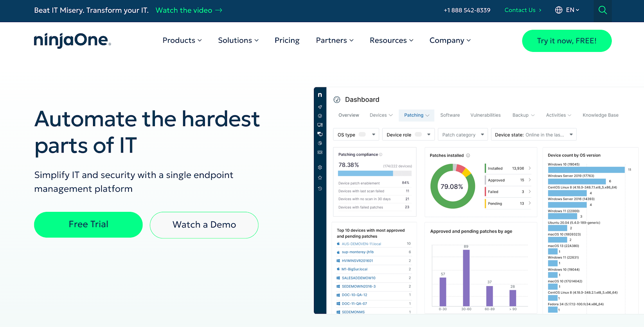This screenshot has width=644, height=327.
Task: Toggle the Device role filter switch
Action: (x=419, y=135)
